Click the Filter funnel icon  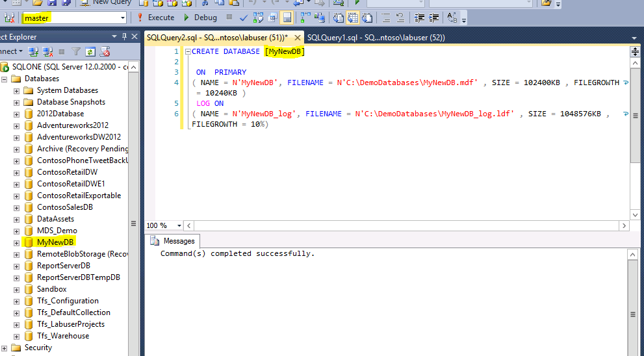76,52
